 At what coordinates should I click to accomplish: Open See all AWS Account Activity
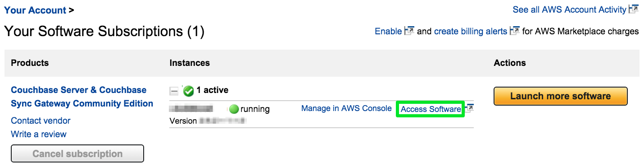(x=569, y=9)
